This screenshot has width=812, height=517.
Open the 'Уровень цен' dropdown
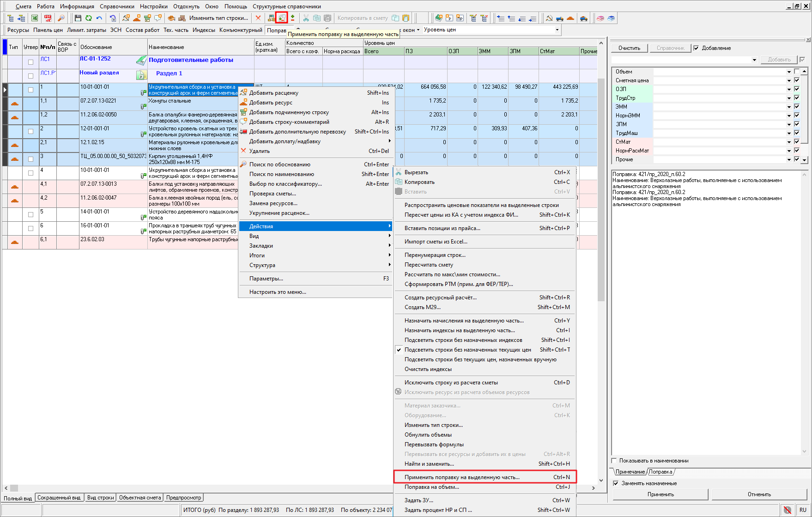[557, 30]
